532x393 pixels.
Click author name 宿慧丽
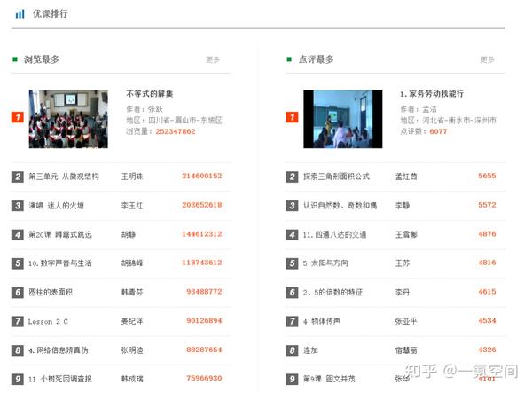(x=406, y=350)
